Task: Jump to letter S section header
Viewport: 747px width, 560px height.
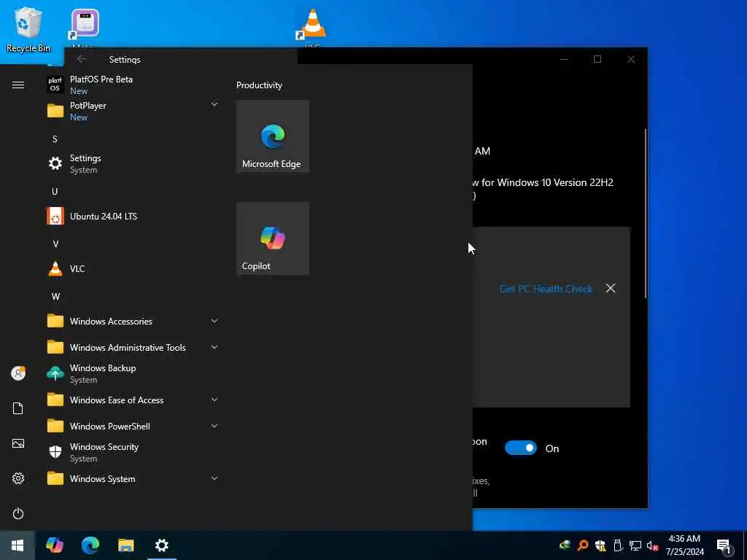Action: pos(55,139)
